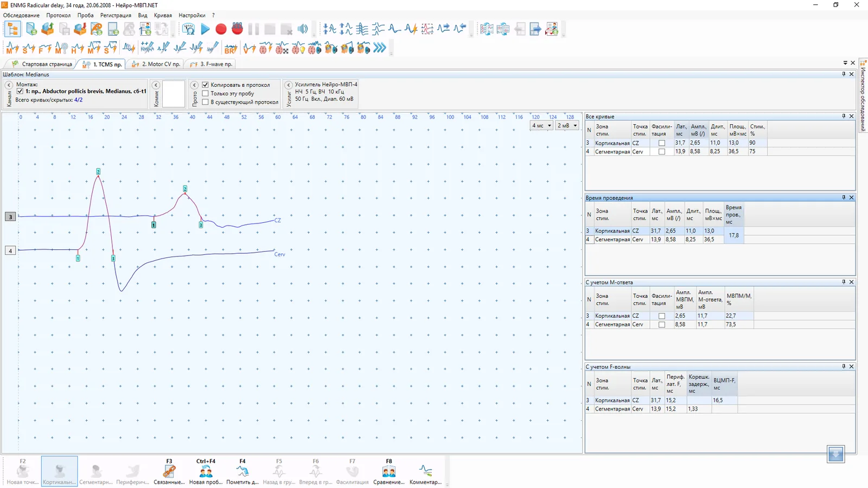Switch to 2. Motor CV пр. tab
Screen dimensions: 868x488
[x=156, y=64]
